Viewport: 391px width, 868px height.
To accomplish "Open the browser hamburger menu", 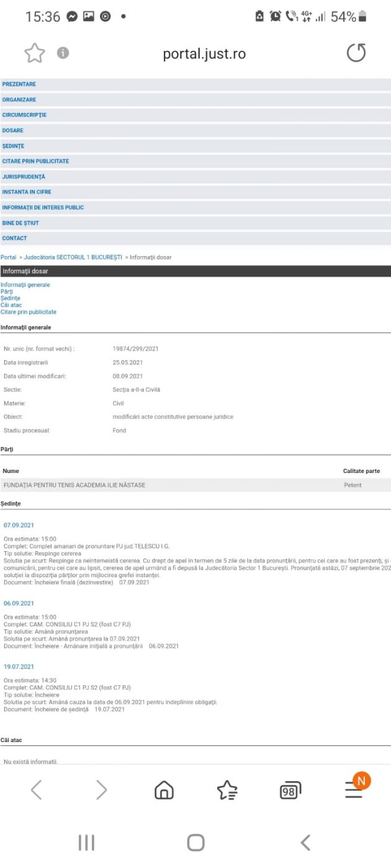I will tap(354, 789).
